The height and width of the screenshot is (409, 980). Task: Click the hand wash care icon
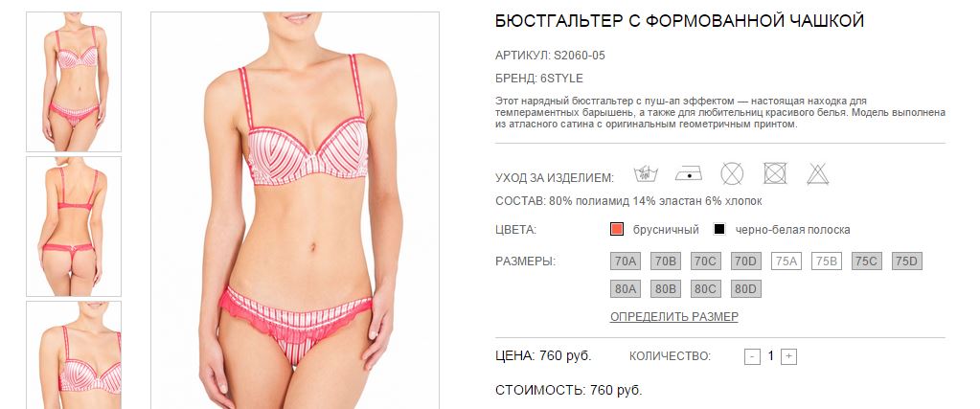coord(646,173)
